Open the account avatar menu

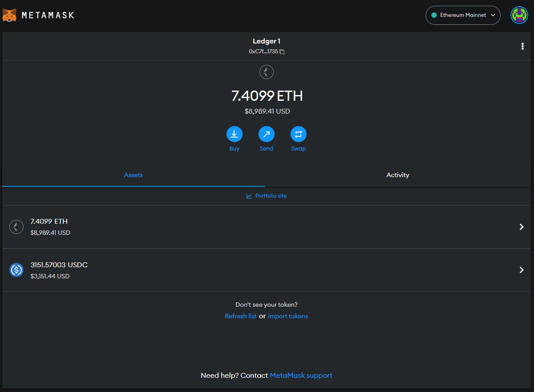point(519,15)
